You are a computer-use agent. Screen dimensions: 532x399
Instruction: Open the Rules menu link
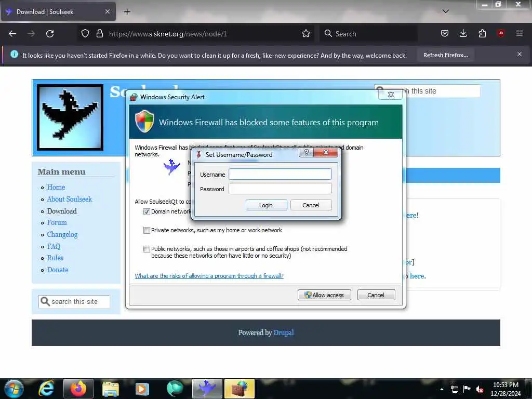[55, 258]
